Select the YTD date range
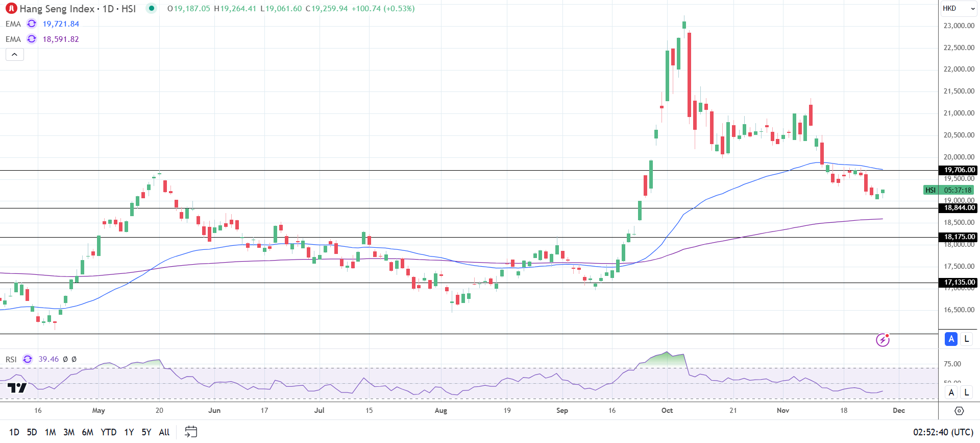 pos(109,432)
